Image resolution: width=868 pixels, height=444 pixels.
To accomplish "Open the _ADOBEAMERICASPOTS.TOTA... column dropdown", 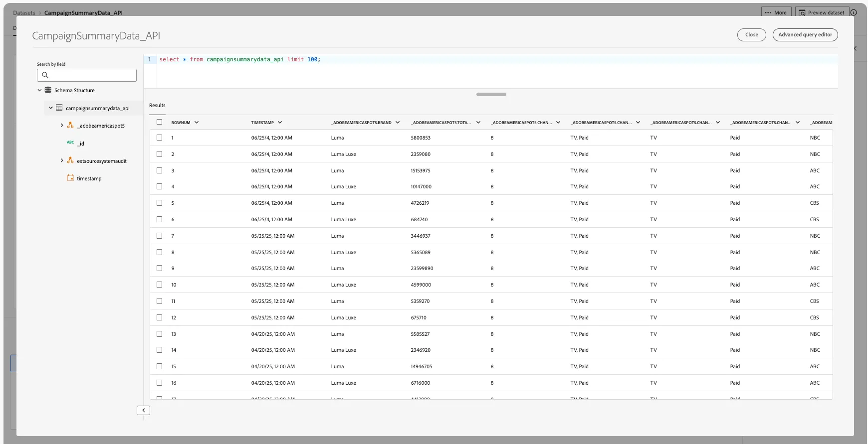I will (478, 122).
